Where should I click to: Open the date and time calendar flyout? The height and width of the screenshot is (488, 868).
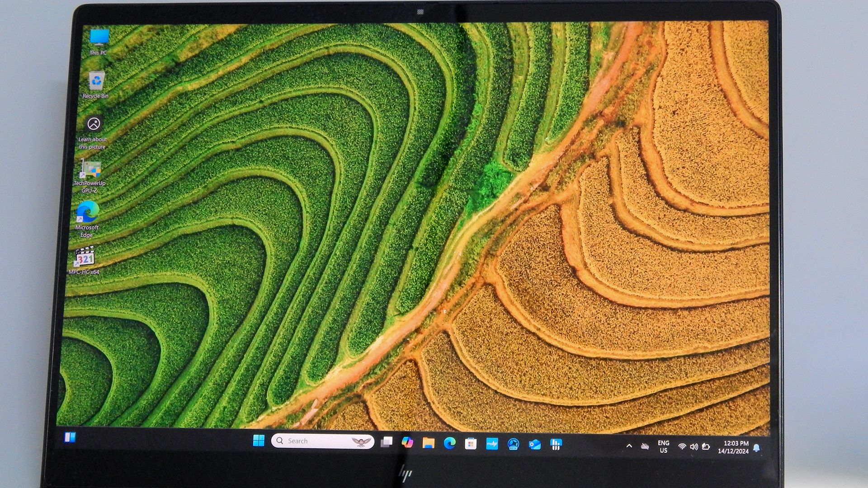click(x=734, y=447)
